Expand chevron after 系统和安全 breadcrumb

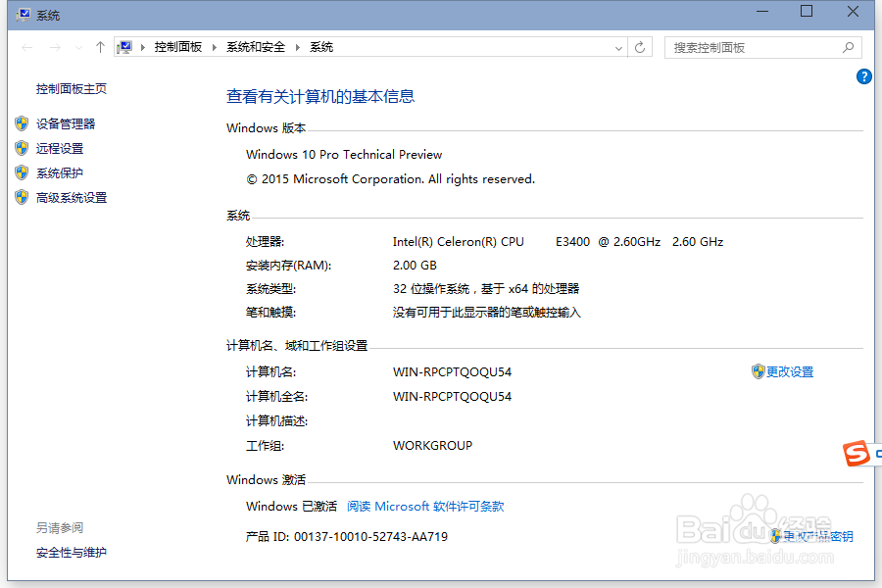[298, 47]
